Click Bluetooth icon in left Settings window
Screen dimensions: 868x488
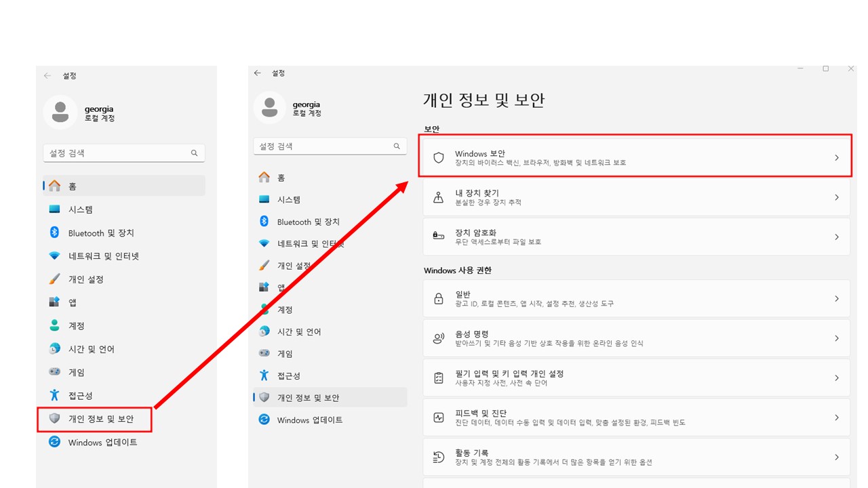pyautogui.click(x=55, y=232)
